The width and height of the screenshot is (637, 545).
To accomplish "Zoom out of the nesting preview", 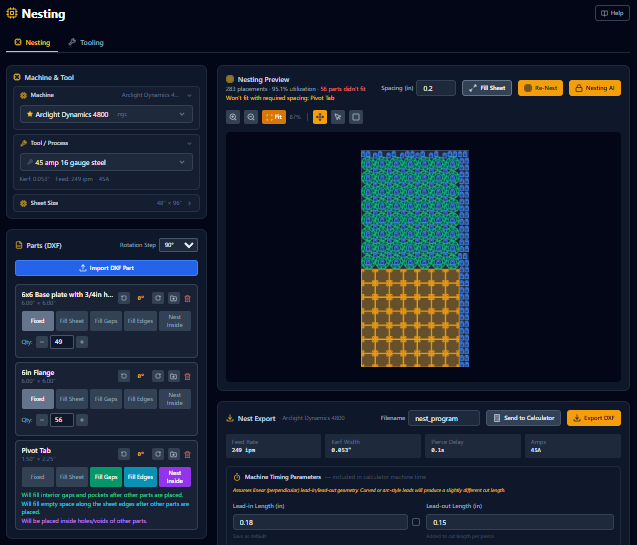I will point(251,117).
